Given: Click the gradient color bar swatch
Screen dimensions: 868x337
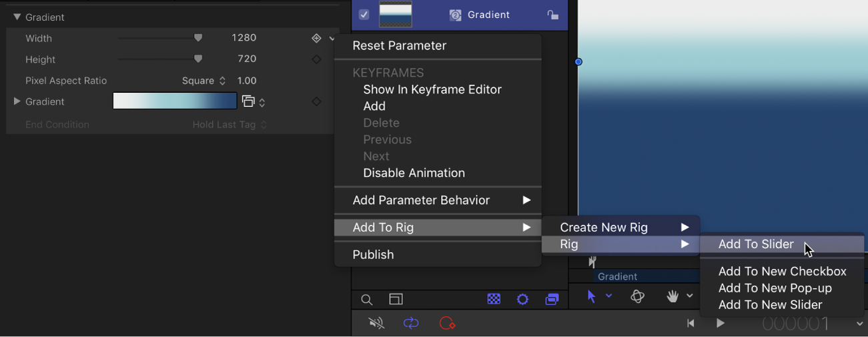Looking at the screenshot, I should click(x=175, y=101).
